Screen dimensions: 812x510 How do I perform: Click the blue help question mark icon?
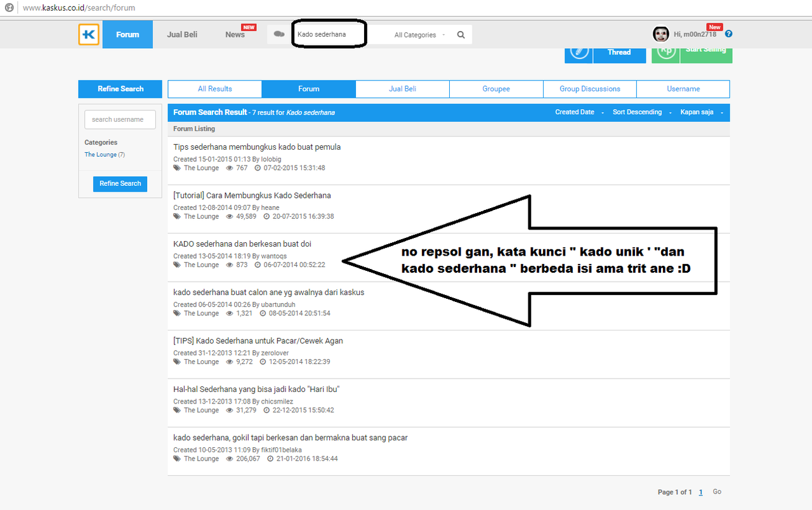(x=729, y=34)
